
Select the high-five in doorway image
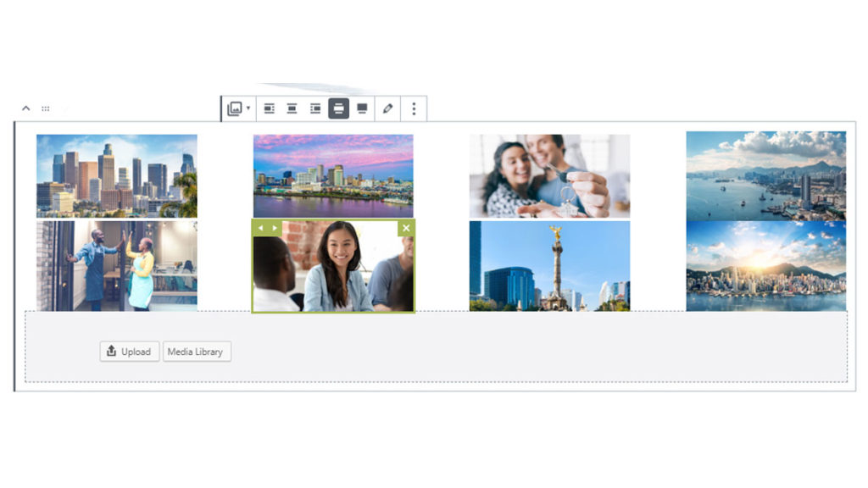[117, 266]
